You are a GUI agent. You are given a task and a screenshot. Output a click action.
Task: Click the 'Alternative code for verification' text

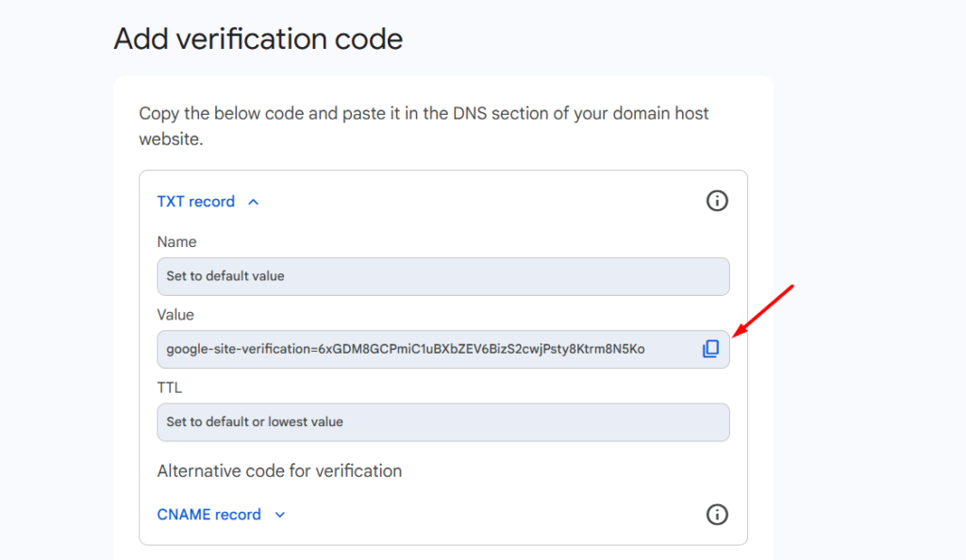click(x=279, y=470)
